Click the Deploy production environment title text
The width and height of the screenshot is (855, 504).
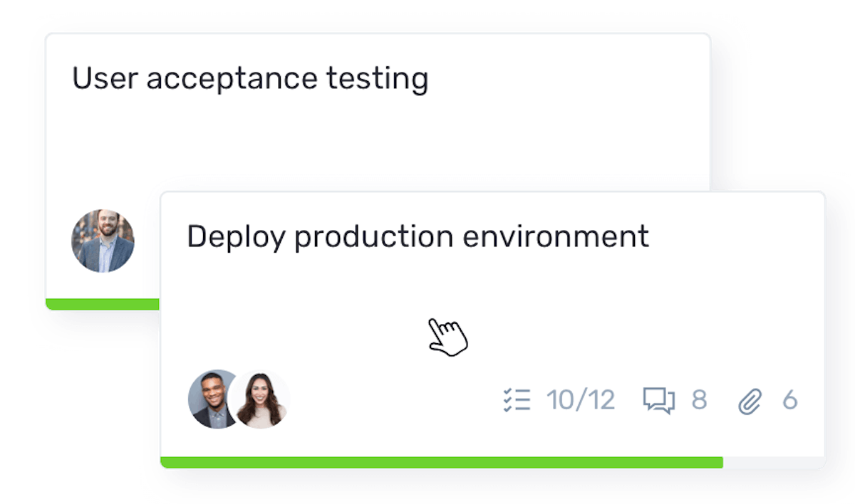[418, 235]
